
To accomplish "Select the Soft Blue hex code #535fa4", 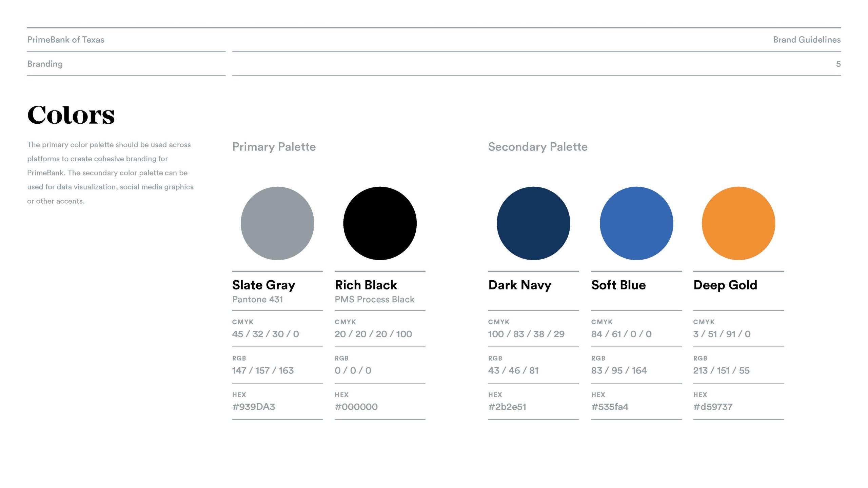I will 610,407.
